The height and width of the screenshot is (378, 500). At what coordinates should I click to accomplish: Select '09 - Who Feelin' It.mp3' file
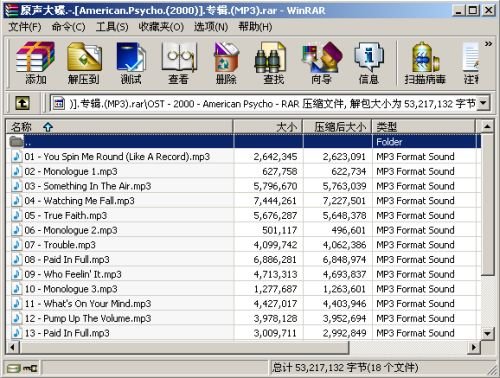243,274
